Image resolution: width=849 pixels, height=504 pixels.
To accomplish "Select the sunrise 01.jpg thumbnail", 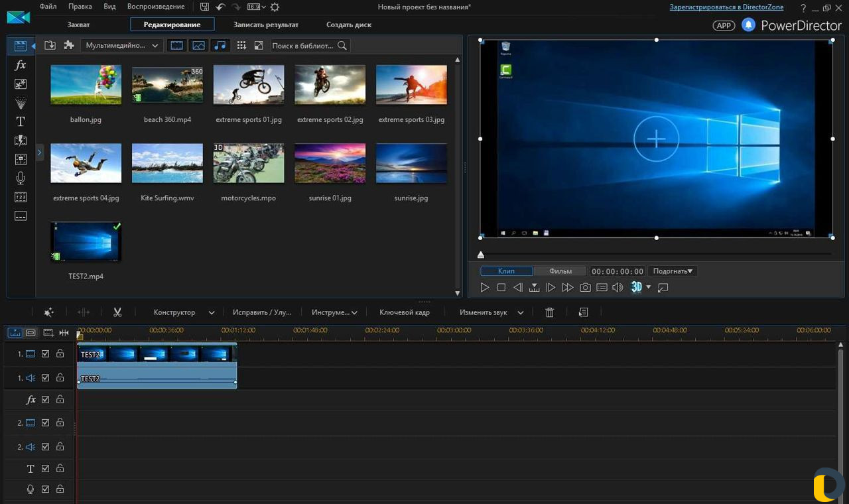I will 330,163.
